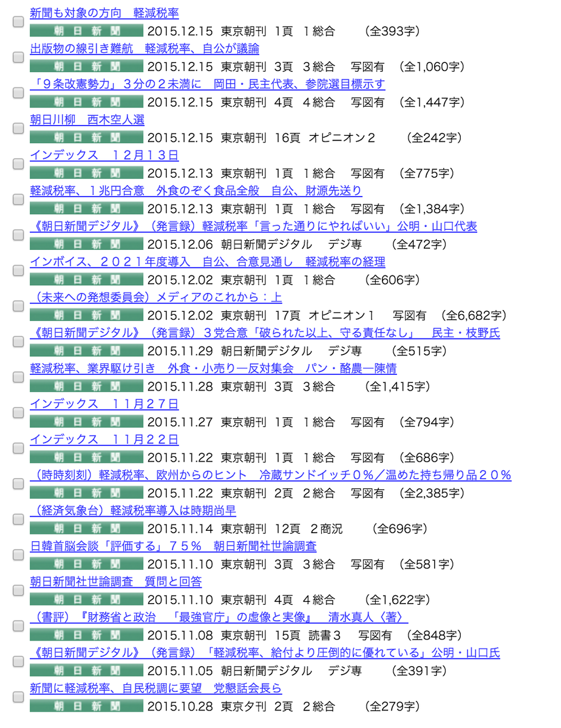This screenshot has height=728, width=561.
Task: Open (時時刻刻)軽減税率、欧州からのヒント article
Action: pyautogui.click(x=271, y=474)
